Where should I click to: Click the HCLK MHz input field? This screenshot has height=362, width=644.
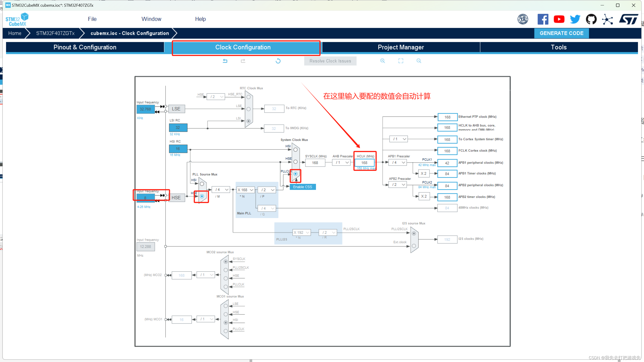364,163
